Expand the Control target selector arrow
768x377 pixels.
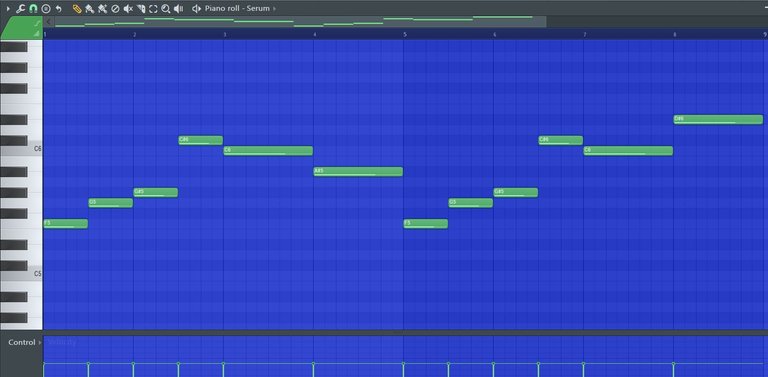tap(40, 342)
